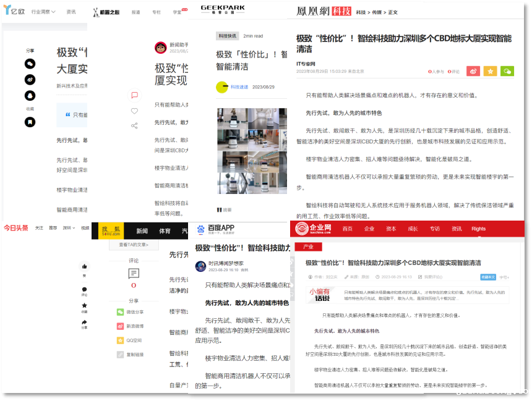Click the WeChat share icon on the Yiou page
Screen dimensions: 532x401
pos(30,64)
